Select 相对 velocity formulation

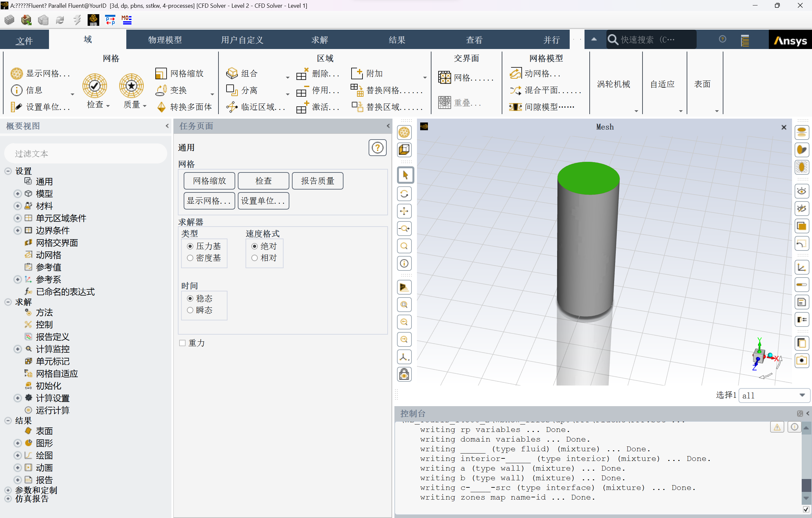pyautogui.click(x=255, y=258)
